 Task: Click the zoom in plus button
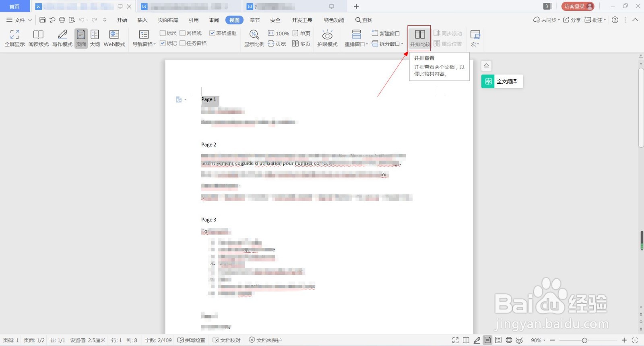point(624,340)
